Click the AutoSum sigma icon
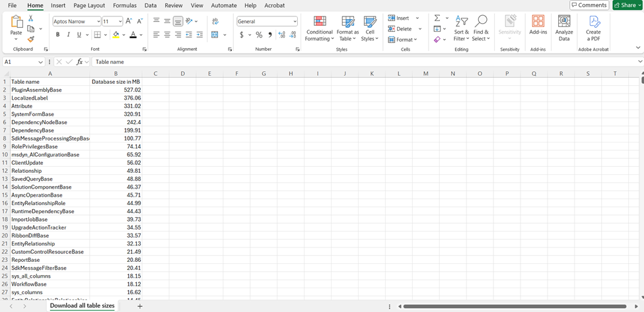 click(437, 18)
